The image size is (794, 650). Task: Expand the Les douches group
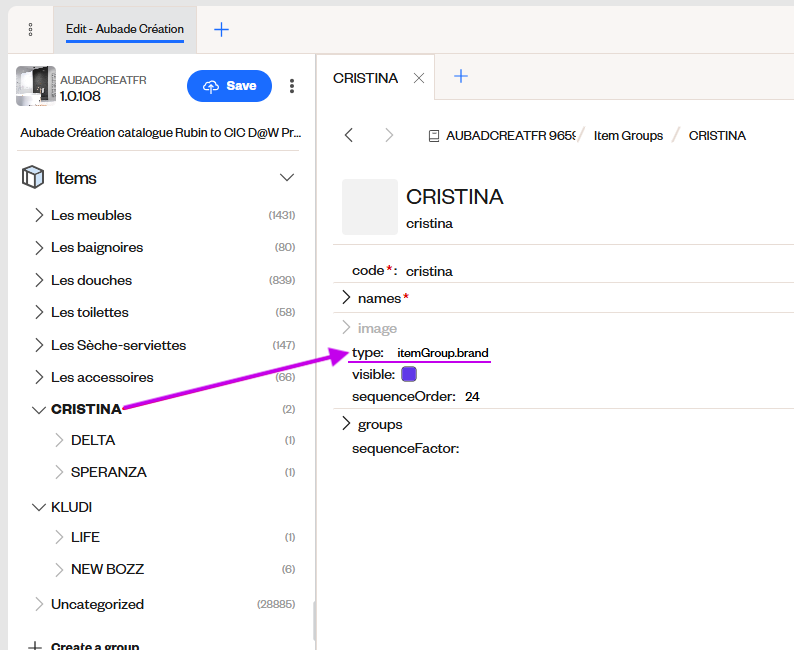[x=39, y=280]
